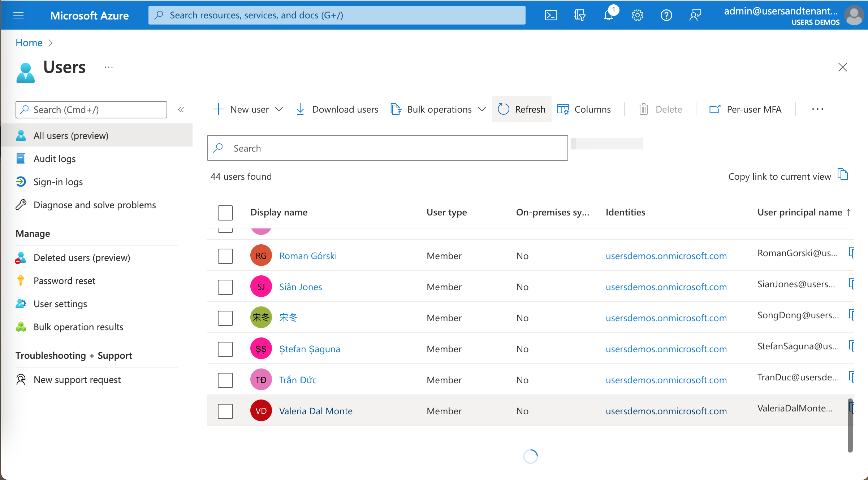Open Roman Górski user profile link
The width and height of the screenshot is (868, 480).
pos(308,256)
